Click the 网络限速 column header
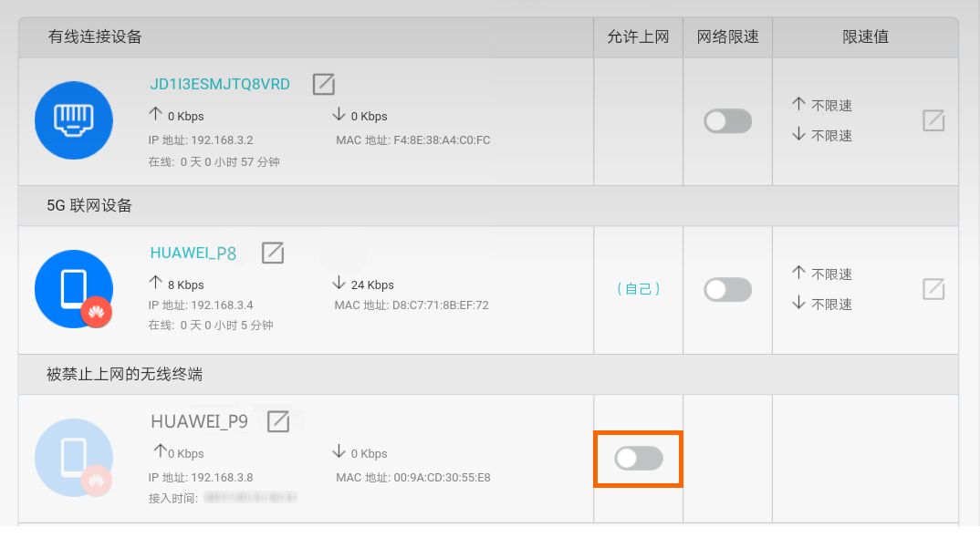The width and height of the screenshot is (980, 538). point(727,36)
